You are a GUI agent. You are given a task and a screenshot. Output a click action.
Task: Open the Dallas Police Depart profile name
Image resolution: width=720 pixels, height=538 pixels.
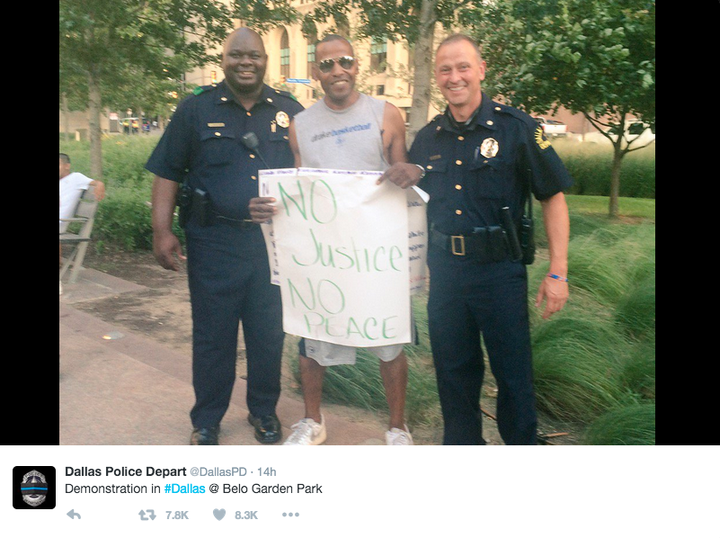coord(125,472)
